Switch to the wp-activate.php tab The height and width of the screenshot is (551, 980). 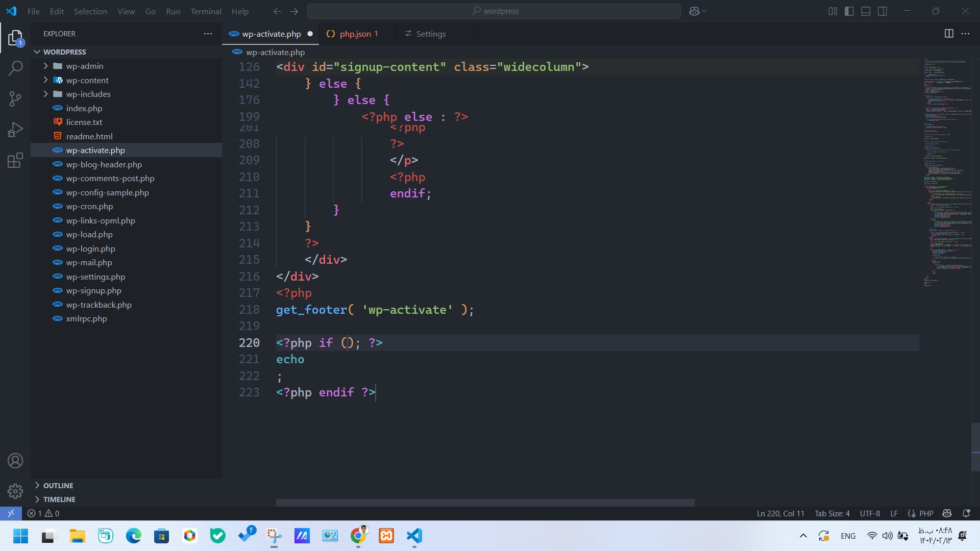(x=271, y=34)
